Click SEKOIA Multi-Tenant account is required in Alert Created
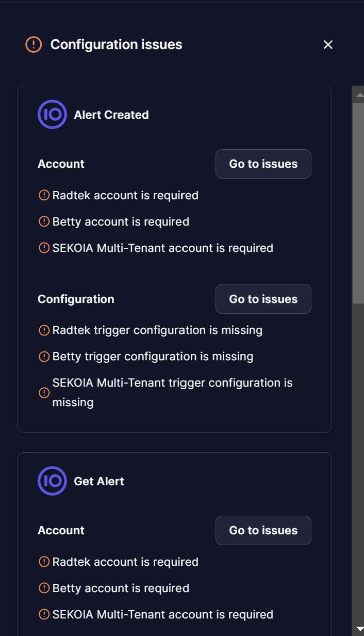 click(163, 248)
